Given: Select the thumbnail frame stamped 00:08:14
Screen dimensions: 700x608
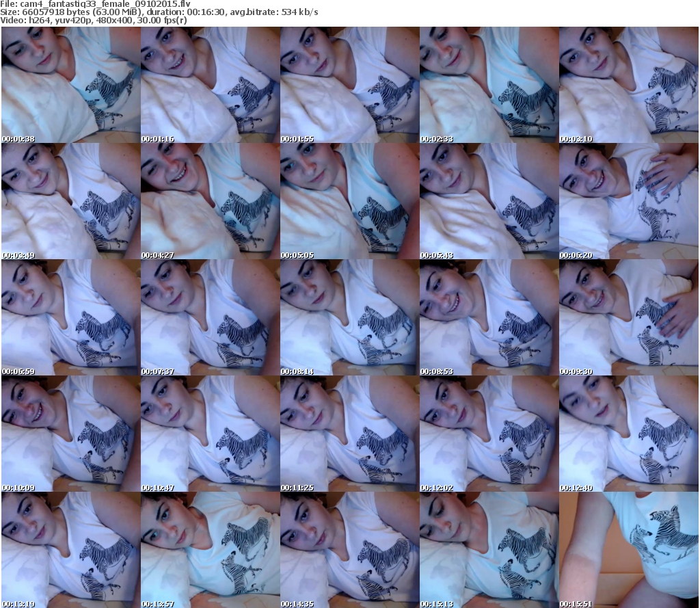Looking at the screenshot, I should [349, 317].
